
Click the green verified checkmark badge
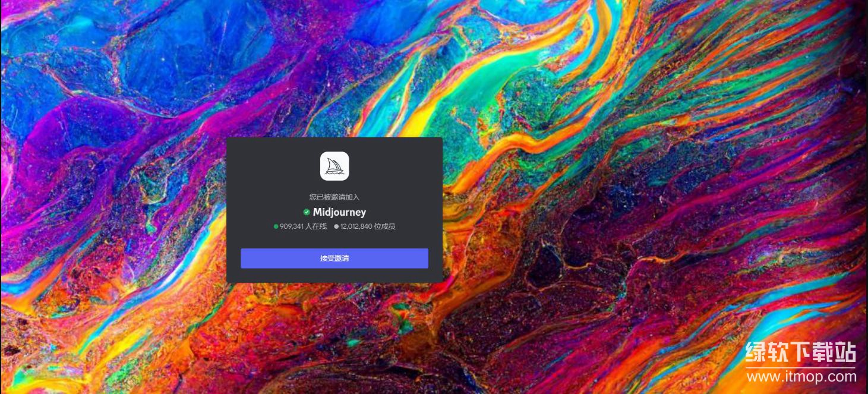click(307, 212)
